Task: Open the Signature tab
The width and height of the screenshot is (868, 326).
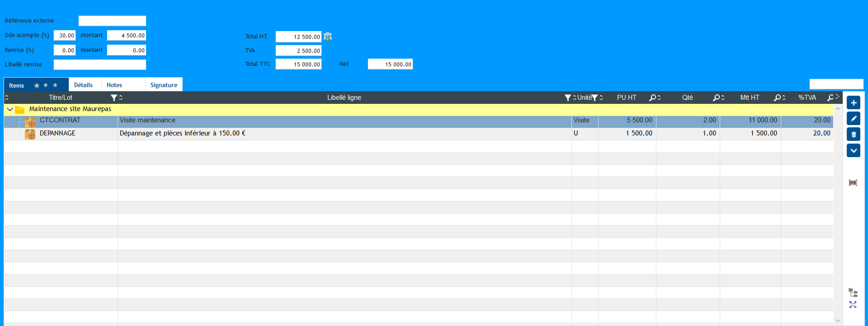Action: point(164,85)
